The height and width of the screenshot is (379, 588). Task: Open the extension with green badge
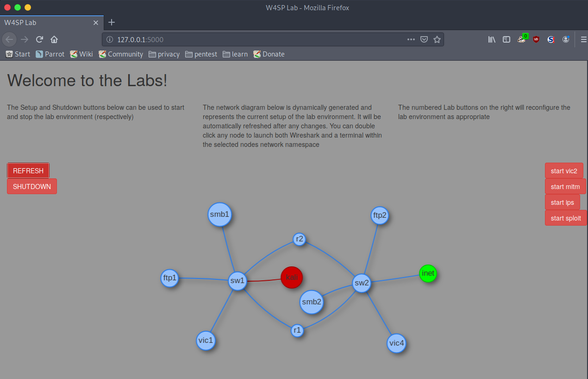point(522,39)
